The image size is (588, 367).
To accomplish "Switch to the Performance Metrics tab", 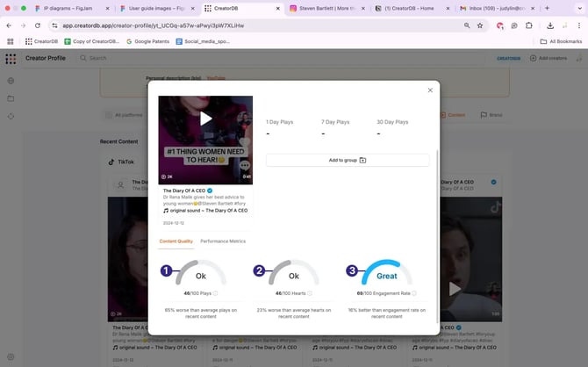I will [223, 241].
